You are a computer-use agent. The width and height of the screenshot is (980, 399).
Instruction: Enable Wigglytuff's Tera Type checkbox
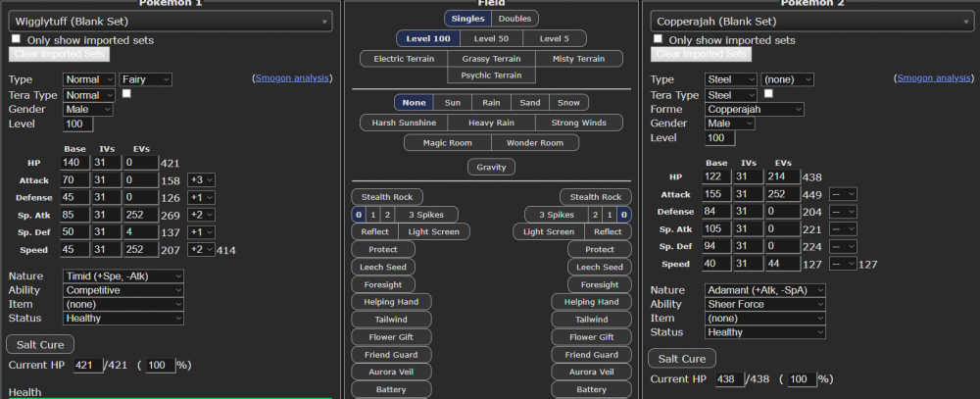[126, 94]
